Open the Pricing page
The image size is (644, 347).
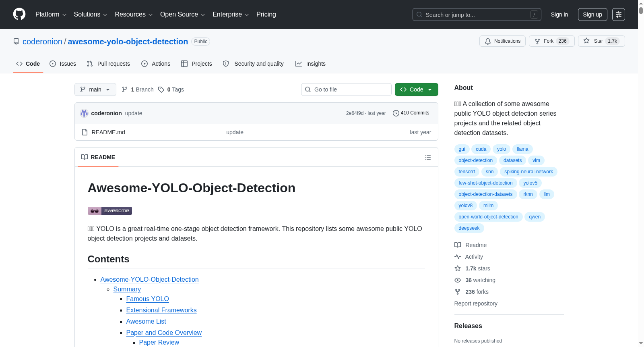(266, 15)
